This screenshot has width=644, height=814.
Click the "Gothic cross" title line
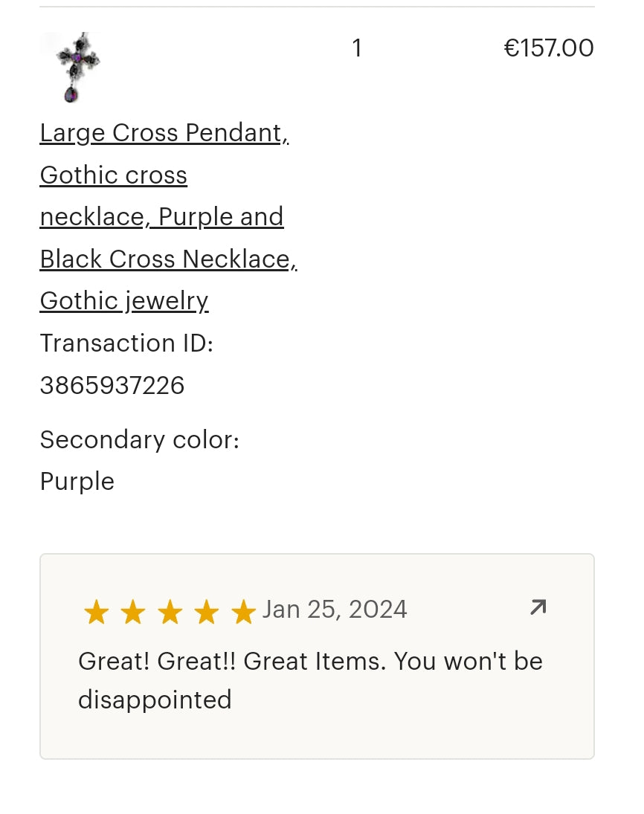point(113,175)
